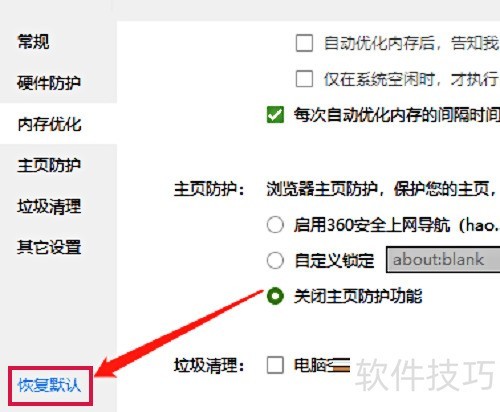Check the 电脑 checkbox under 垃圾清理

coord(275,365)
